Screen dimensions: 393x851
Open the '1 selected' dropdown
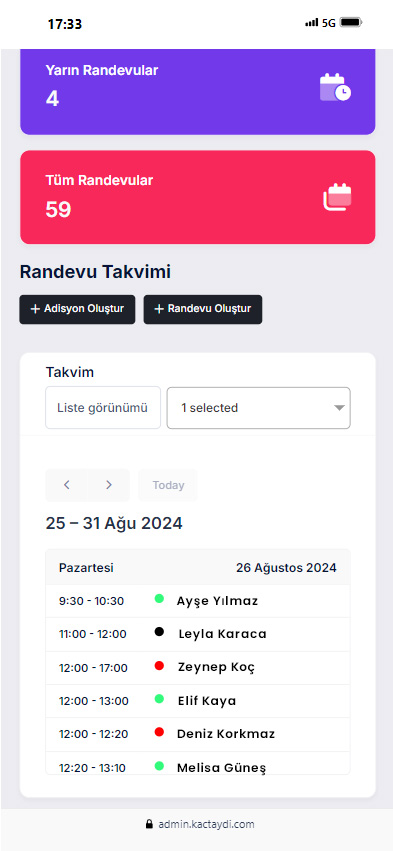(258, 408)
